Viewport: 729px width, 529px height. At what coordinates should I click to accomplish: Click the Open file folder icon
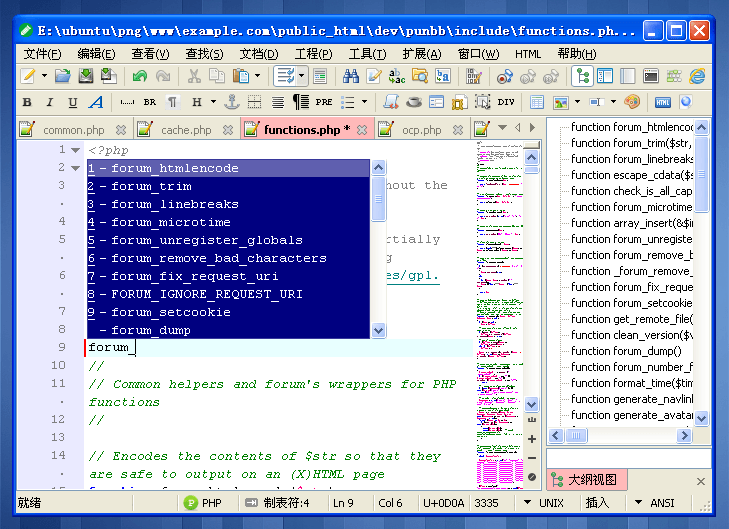tap(62, 76)
